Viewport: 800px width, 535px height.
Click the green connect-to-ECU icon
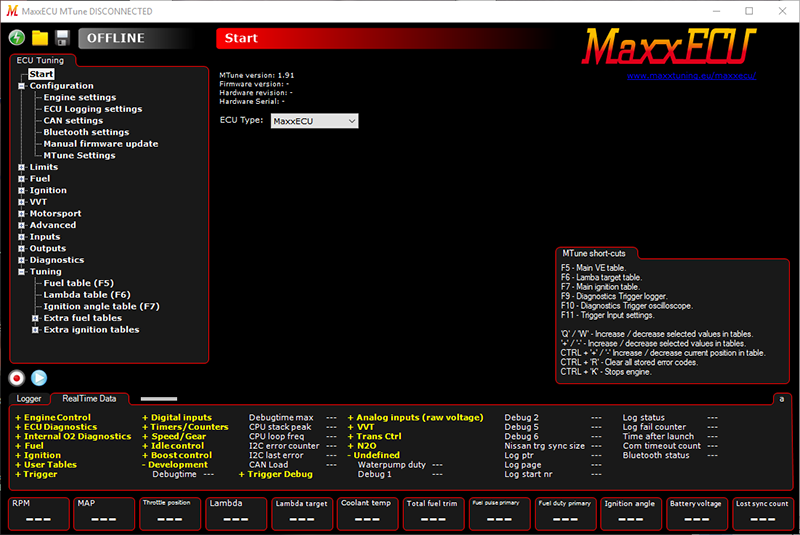point(17,38)
